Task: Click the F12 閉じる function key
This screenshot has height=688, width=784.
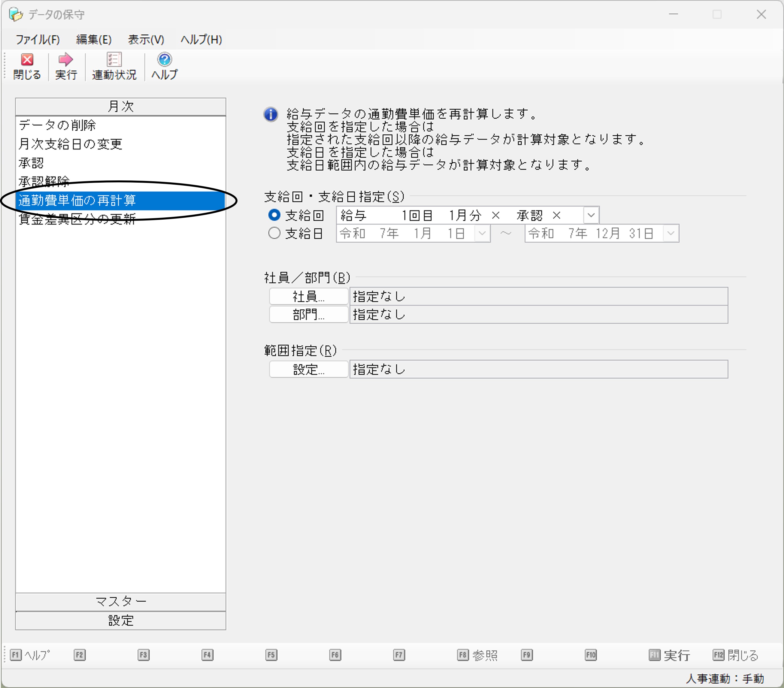Action: (x=735, y=655)
